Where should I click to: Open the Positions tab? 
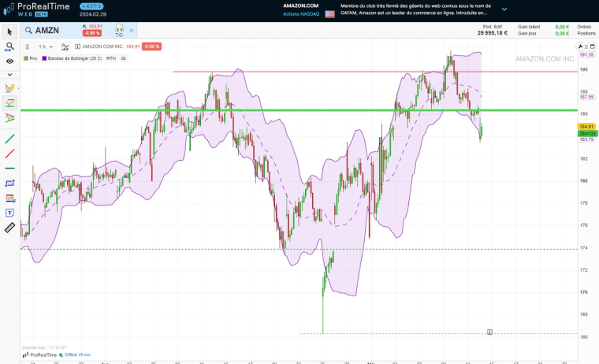coord(586,34)
